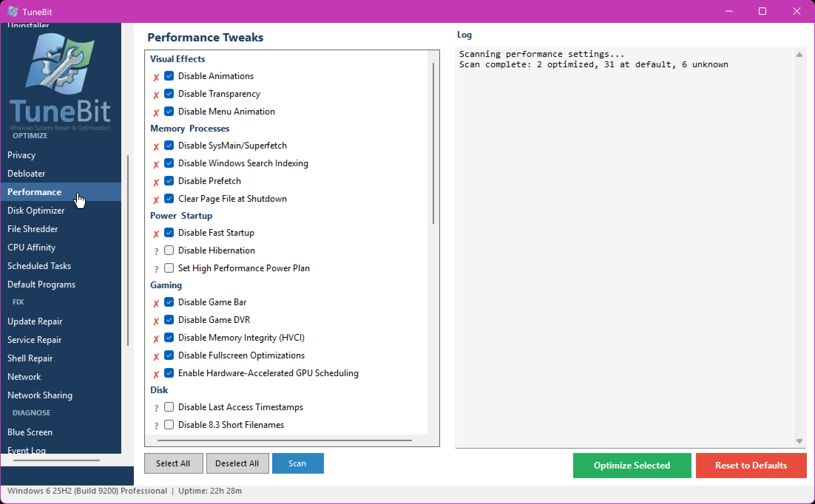This screenshot has width=815, height=504.
Task: Click Deselect All button
Action: [237, 463]
